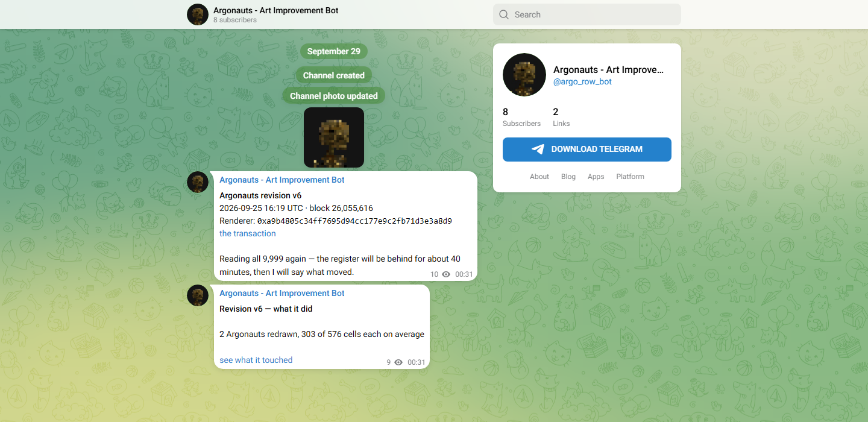Open the Platform footer link
This screenshot has height=422, width=868.
pos(631,177)
